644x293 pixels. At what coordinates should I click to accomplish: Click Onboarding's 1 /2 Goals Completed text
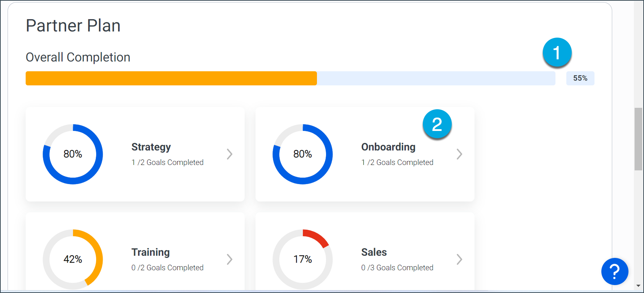397,162
